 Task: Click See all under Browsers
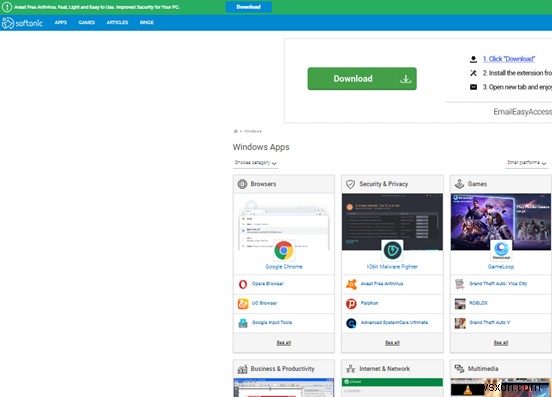coord(284,343)
